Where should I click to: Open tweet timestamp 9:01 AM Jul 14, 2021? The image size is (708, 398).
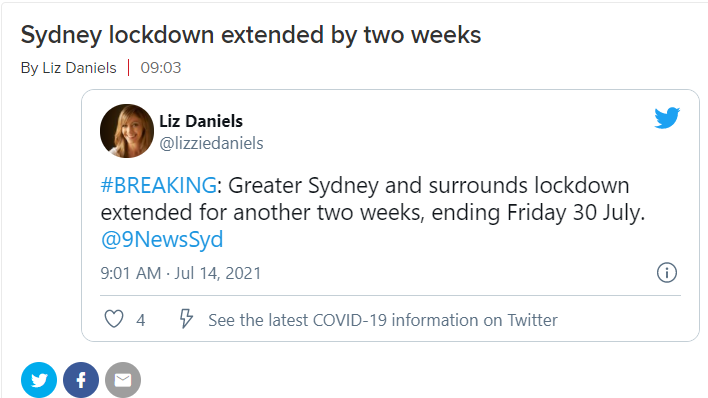(181, 273)
